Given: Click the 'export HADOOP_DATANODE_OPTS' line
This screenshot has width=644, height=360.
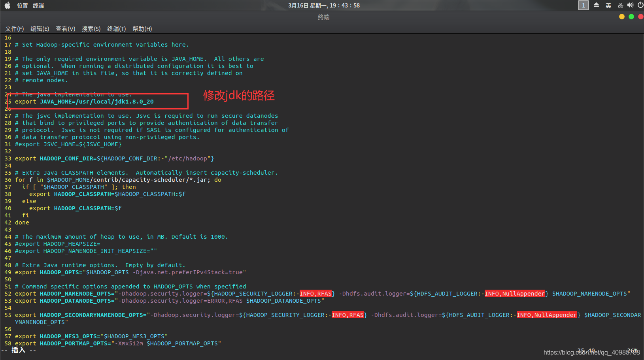Looking at the screenshot, I should click(x=170, y=301).
